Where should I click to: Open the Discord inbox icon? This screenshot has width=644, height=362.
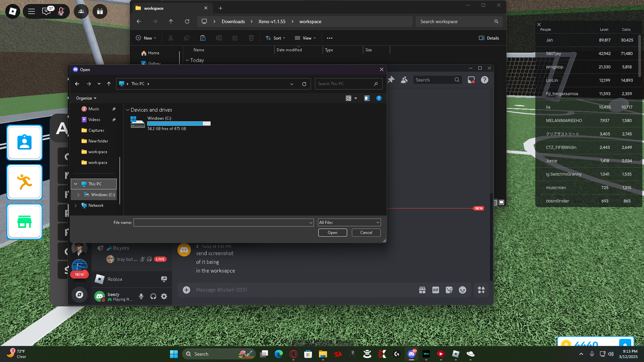tap(471, 80)
